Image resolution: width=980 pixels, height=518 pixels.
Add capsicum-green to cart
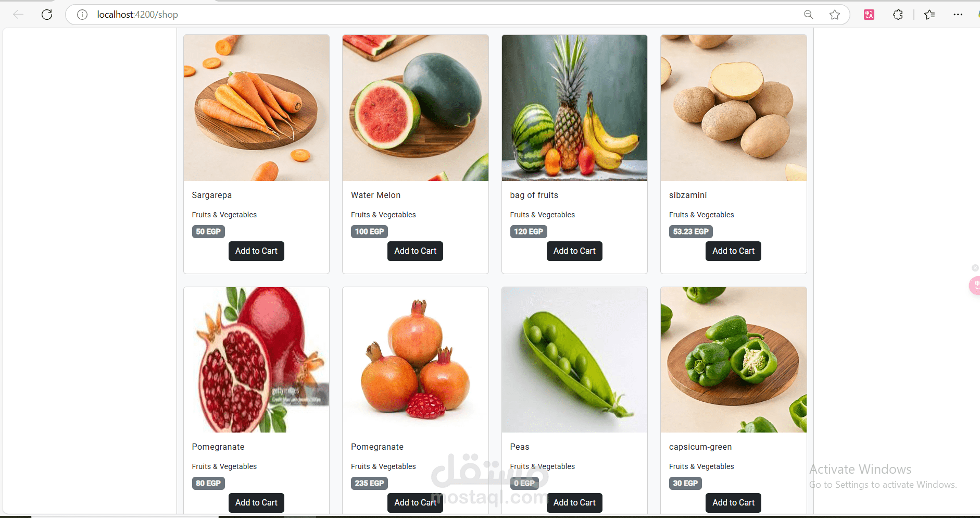pyautogui.click(x=733, y=503)
